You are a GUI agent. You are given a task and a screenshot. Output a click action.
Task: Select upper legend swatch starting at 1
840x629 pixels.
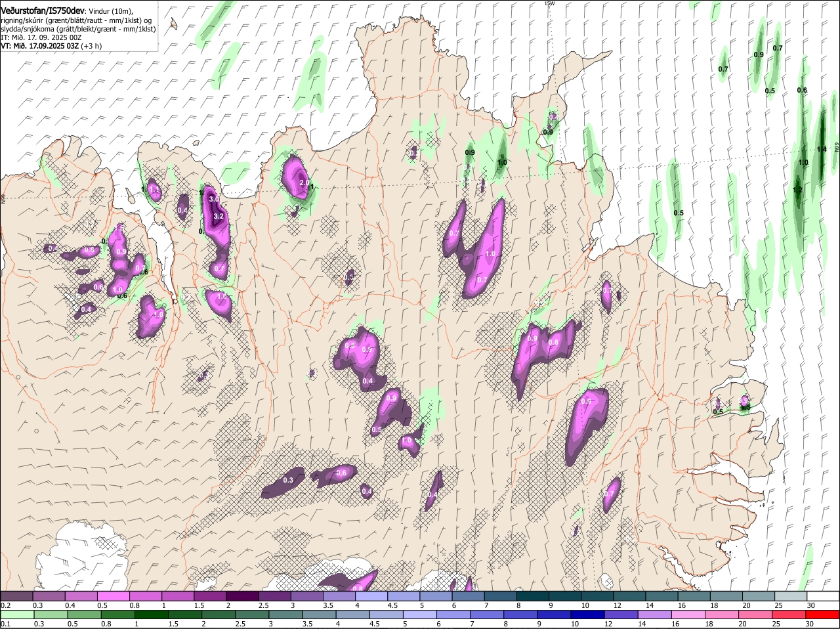point(178,596)
